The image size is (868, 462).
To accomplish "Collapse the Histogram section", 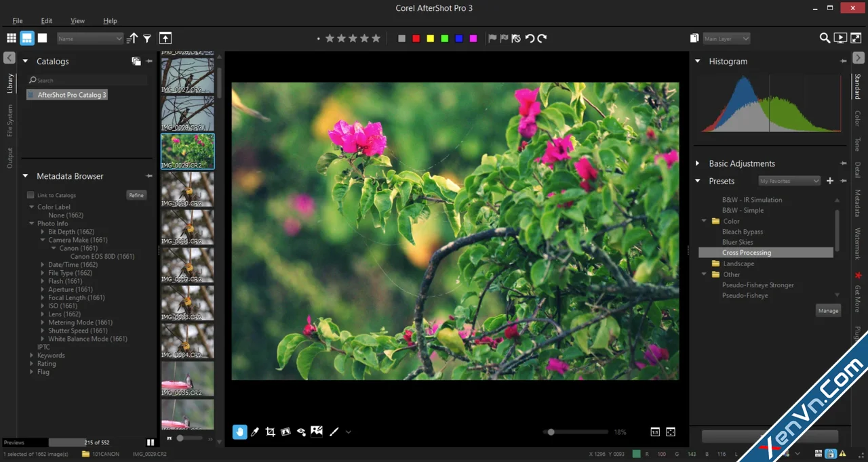I will pos(698,61).
